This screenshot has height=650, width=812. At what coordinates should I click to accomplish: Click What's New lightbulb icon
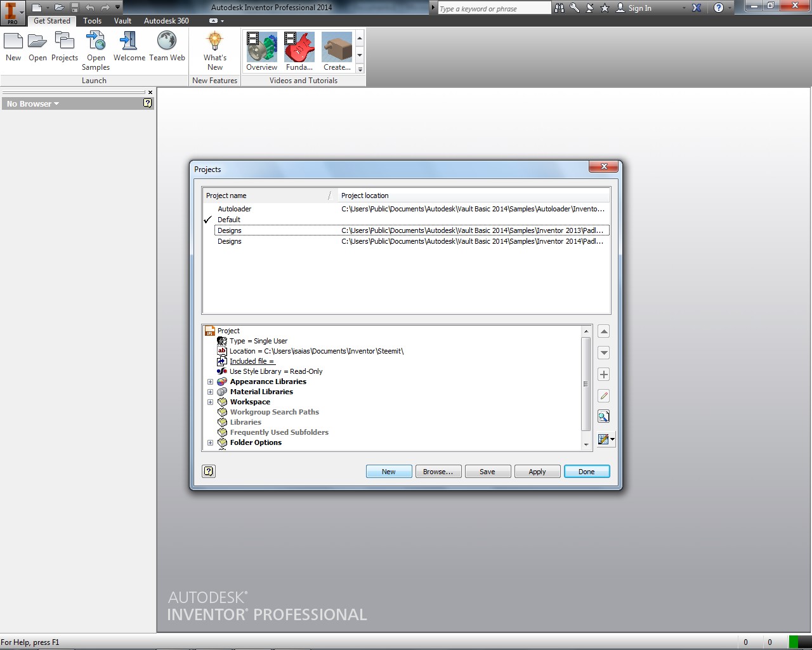(x=215, y=51)
